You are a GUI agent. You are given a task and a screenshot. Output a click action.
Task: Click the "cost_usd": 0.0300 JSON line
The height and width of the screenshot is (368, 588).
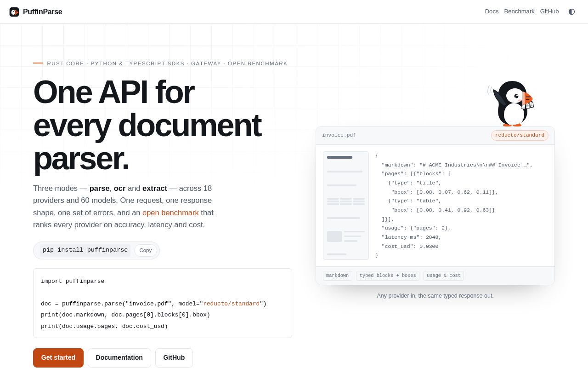pos(410,247)
